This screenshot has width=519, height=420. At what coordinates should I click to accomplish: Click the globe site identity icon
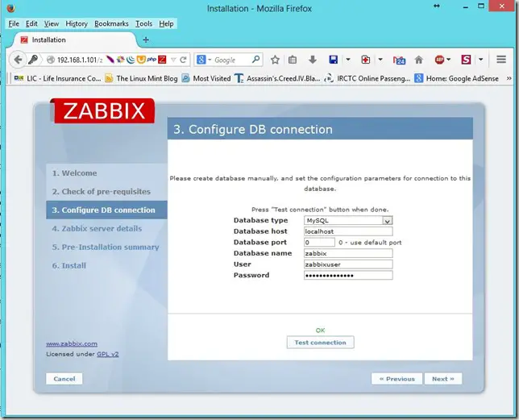tap(50, 60)
